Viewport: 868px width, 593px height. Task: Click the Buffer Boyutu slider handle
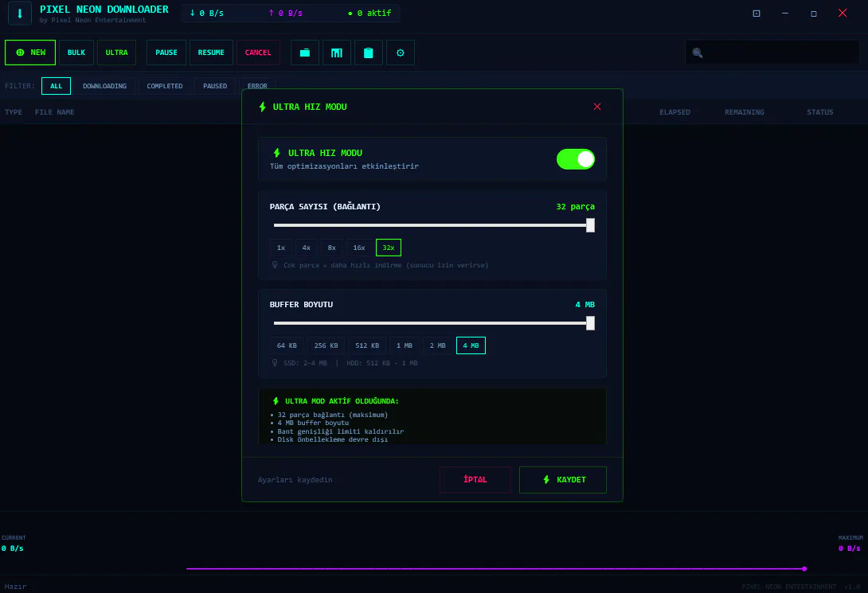click(591, 323)
